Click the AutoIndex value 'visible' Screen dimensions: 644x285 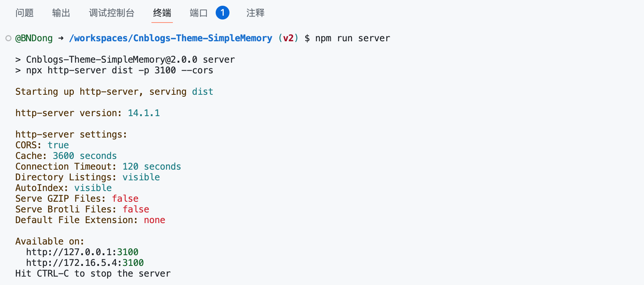coord(93,188)
